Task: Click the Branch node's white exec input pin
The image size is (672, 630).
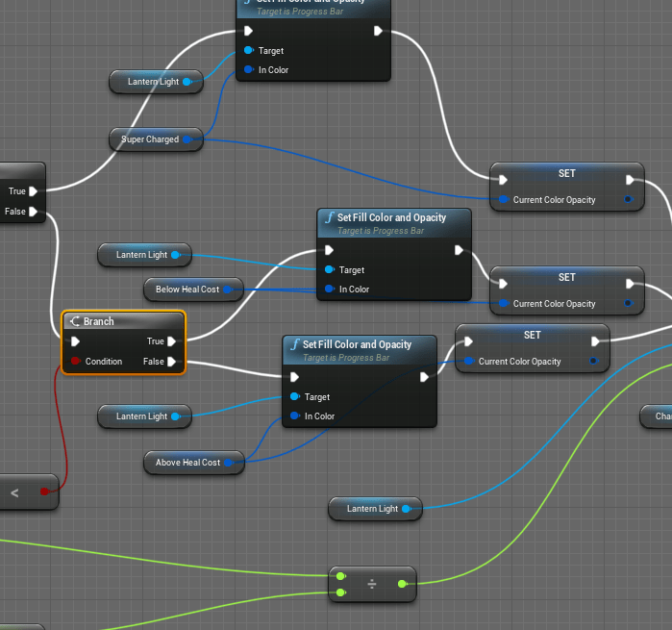Action: 76,340
